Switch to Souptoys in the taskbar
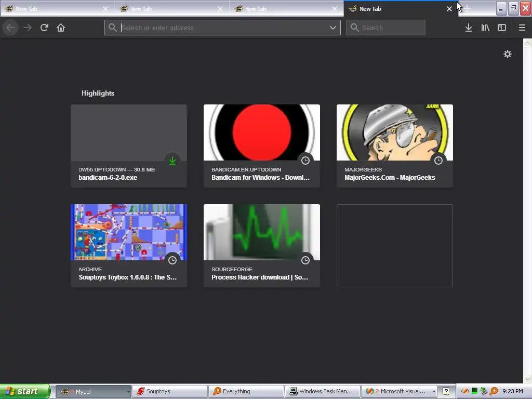 pos(169,391)
